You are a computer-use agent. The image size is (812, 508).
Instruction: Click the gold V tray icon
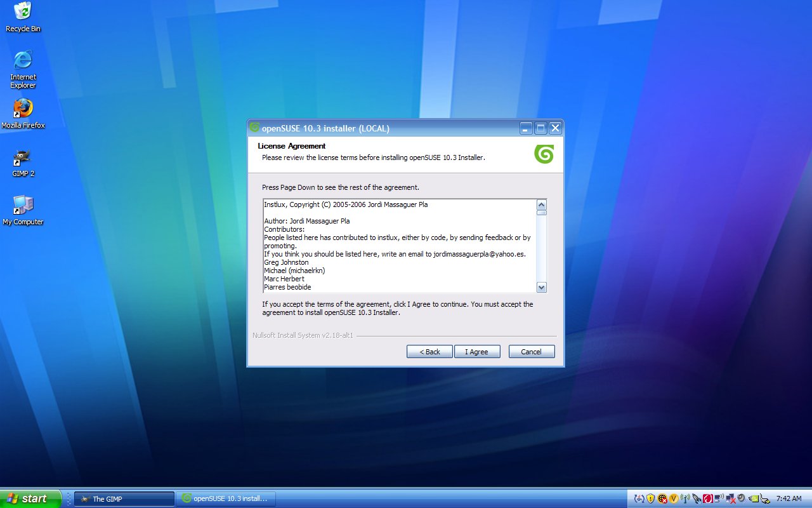pos(674,498)
